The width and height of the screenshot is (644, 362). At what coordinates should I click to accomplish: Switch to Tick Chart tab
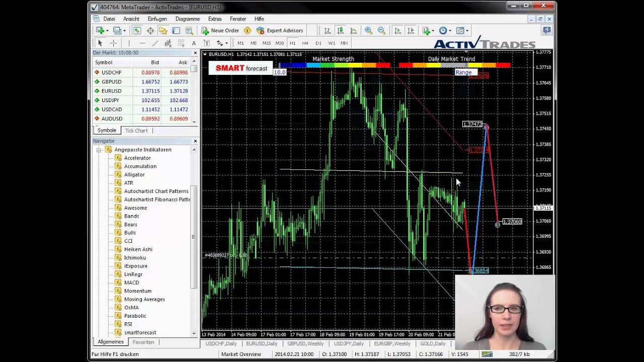click(136, 131)
